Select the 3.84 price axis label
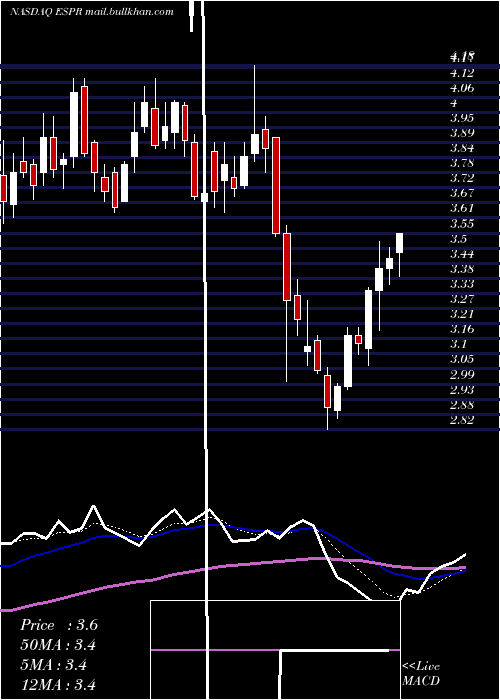Image resolution: width=500 pixels, height=700 pixels. (x=462, y=148)
